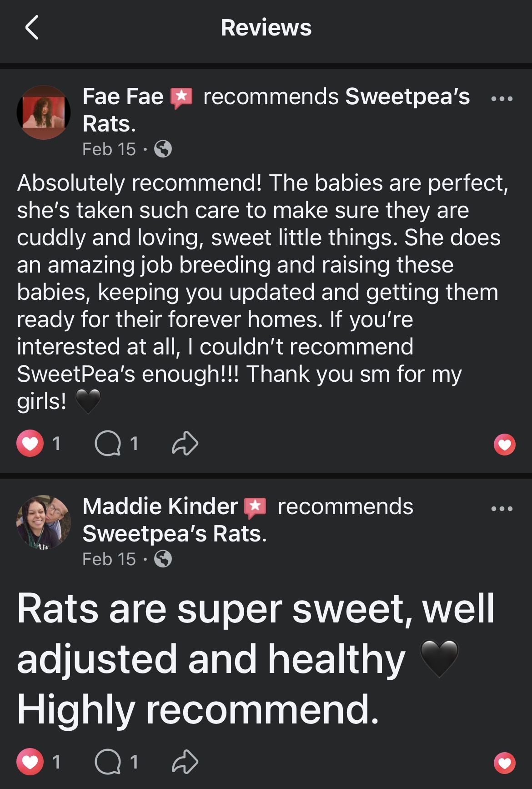The image size is (532, 789).
Task: Toggle love reaction on Fae Fae's review
Action: pos(505,445)
